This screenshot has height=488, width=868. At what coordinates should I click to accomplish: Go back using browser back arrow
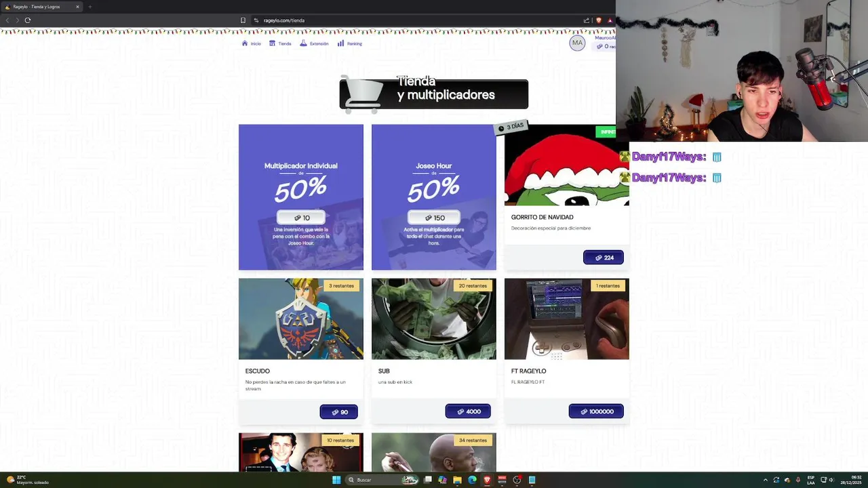pos(7,20)
